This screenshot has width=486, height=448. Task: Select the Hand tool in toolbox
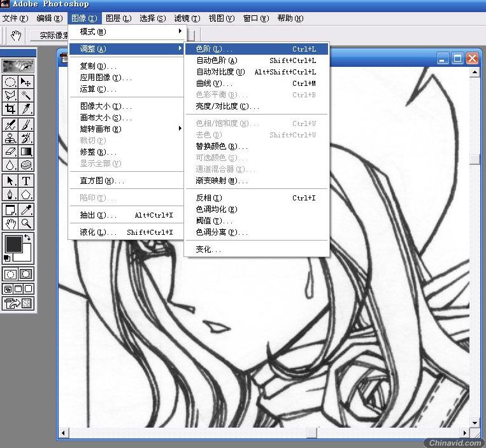click(x=10, y=223)
